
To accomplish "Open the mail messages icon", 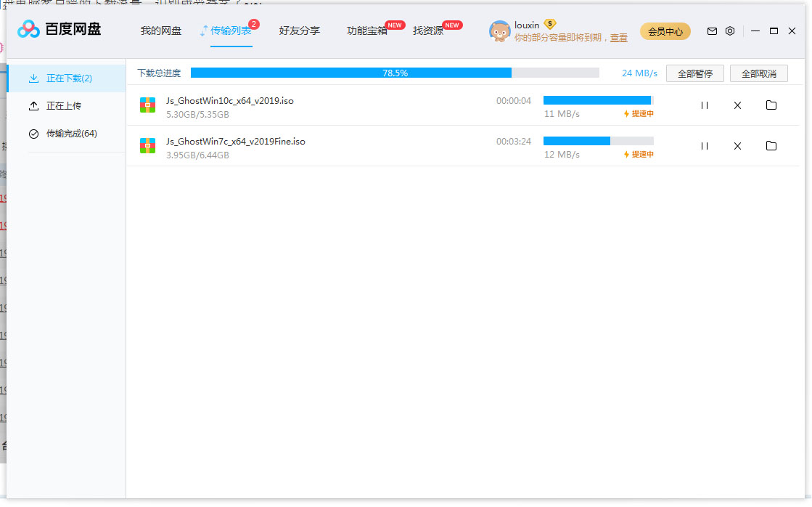I will [x=712, y=31].
